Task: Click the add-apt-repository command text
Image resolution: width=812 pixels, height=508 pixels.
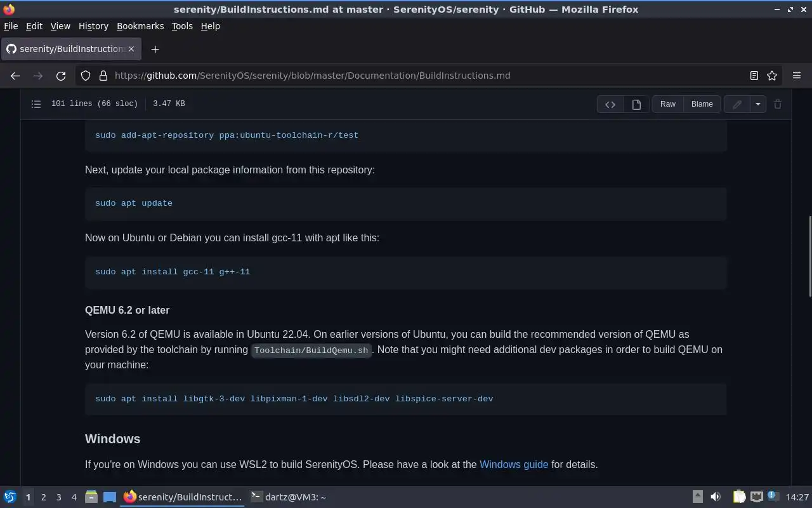Action: [x=226, y=135]
